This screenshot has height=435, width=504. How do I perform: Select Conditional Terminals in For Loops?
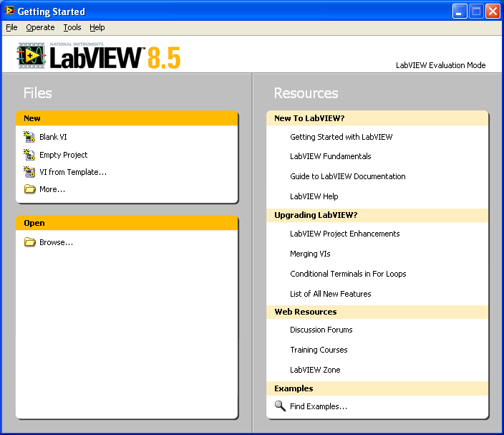pos(348,274)
